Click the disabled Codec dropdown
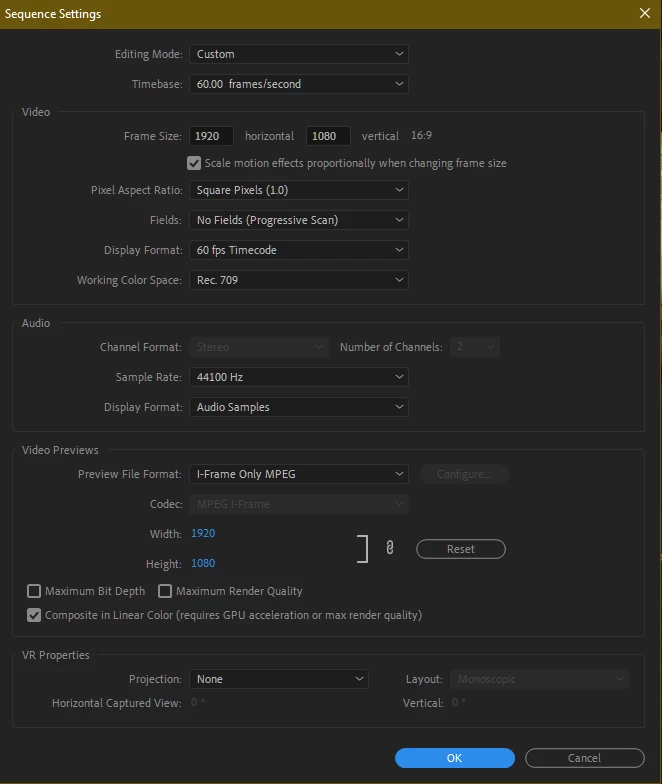The width and height of the screenshot is (662, 784). point(299,504)
